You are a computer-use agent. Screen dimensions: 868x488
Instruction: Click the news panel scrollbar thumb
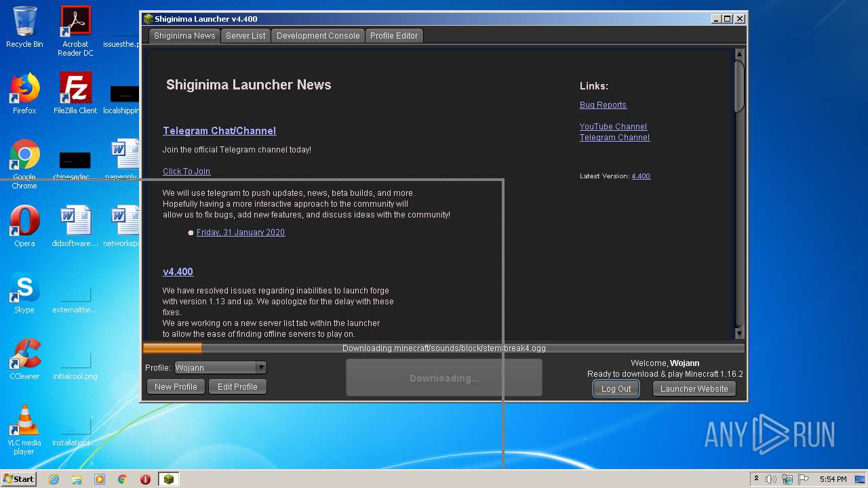tap(739, 86)
